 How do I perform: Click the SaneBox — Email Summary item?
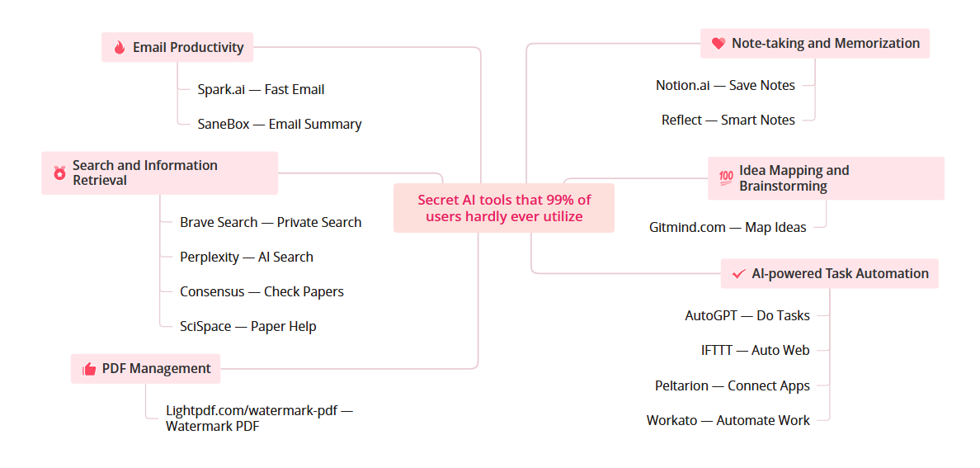(280, 124)
